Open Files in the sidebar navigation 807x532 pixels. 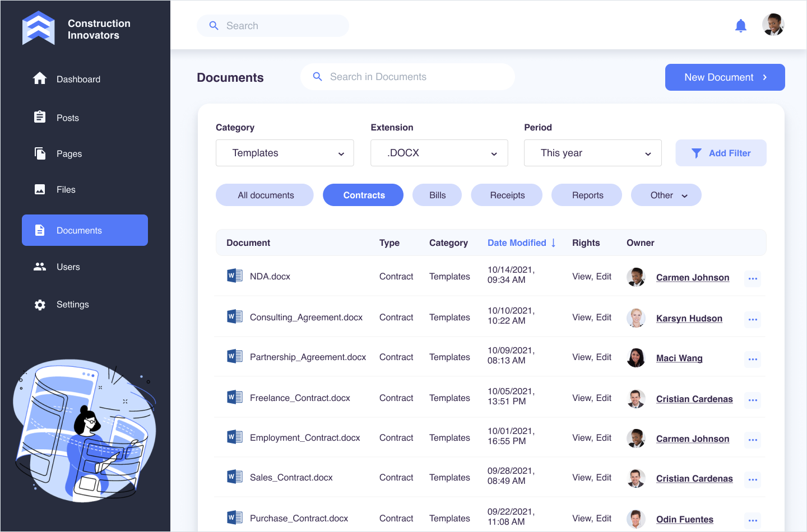pyautogui.click(x=66, y=190)
